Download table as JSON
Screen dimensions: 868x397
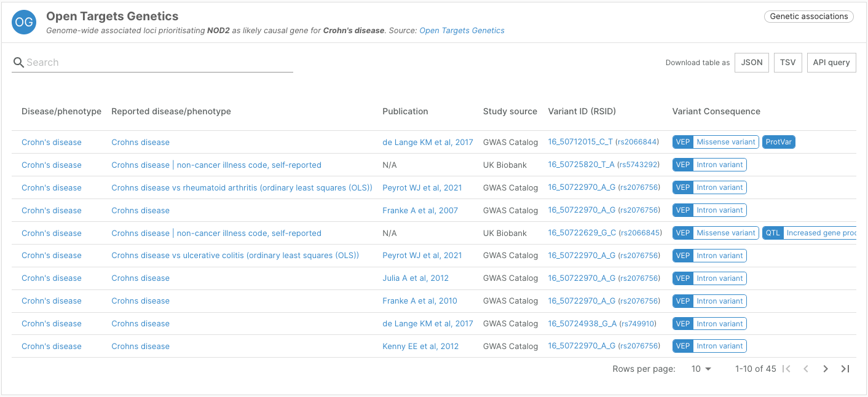[752, 62]
